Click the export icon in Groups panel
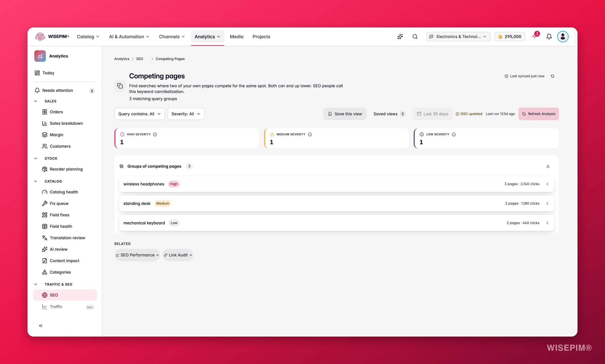The width and height of the screenshot is (605, 364). (x=548, y=166)
